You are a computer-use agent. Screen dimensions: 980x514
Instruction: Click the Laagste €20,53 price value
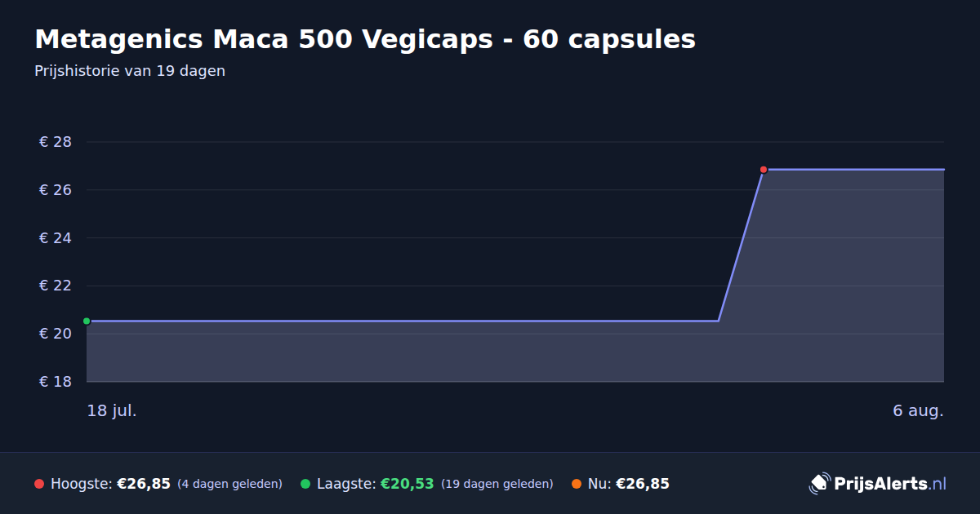point(407,484)
